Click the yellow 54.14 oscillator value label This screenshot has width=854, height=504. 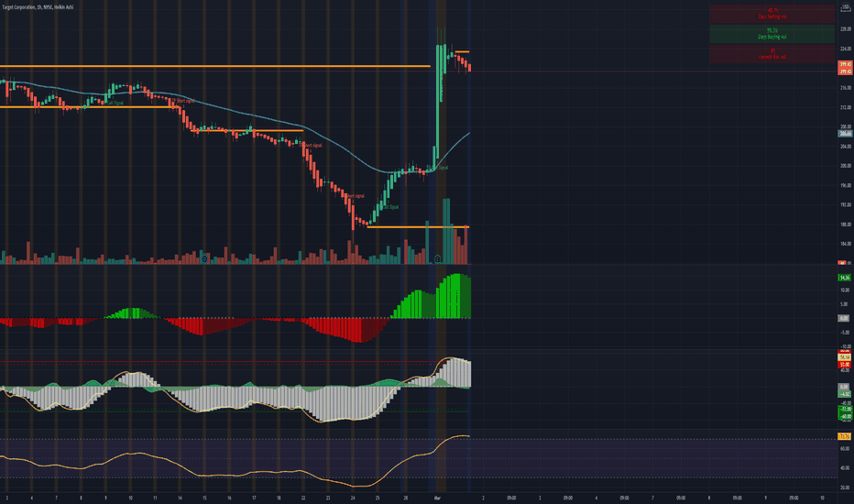click(x=845, y=357)
